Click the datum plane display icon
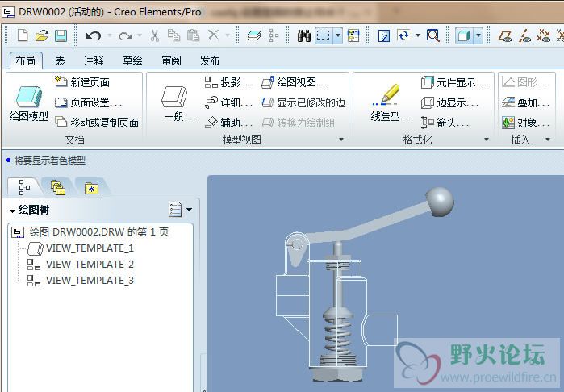This screenshot has height=392, width=564. click(x=505, y=35)
